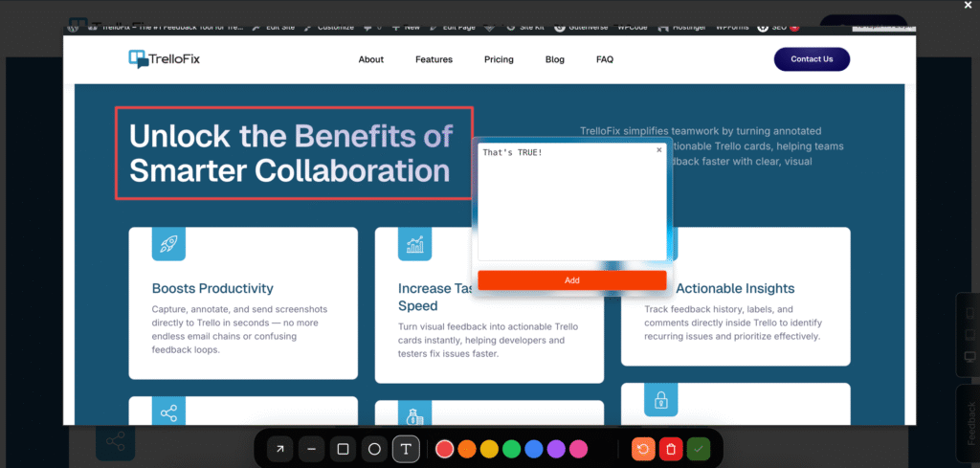Pick the blue color swatch

tap(534, 449)
